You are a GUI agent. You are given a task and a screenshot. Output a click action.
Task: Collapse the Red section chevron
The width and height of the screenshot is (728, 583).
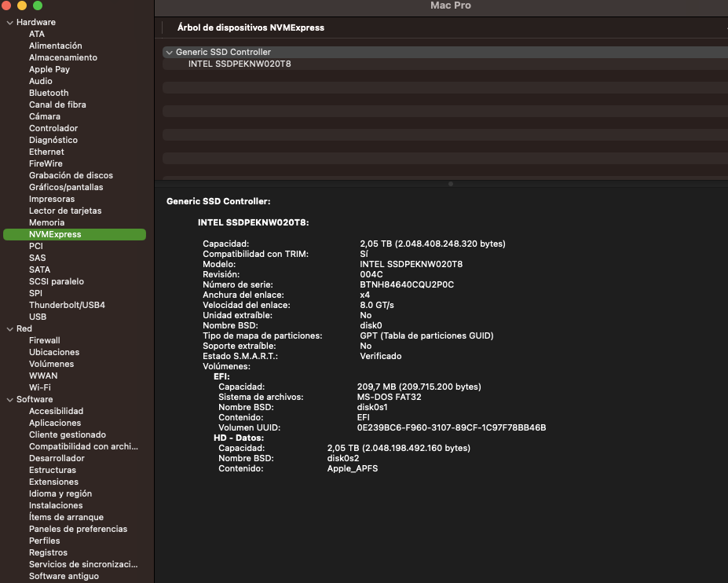click(x=9, y=329)
